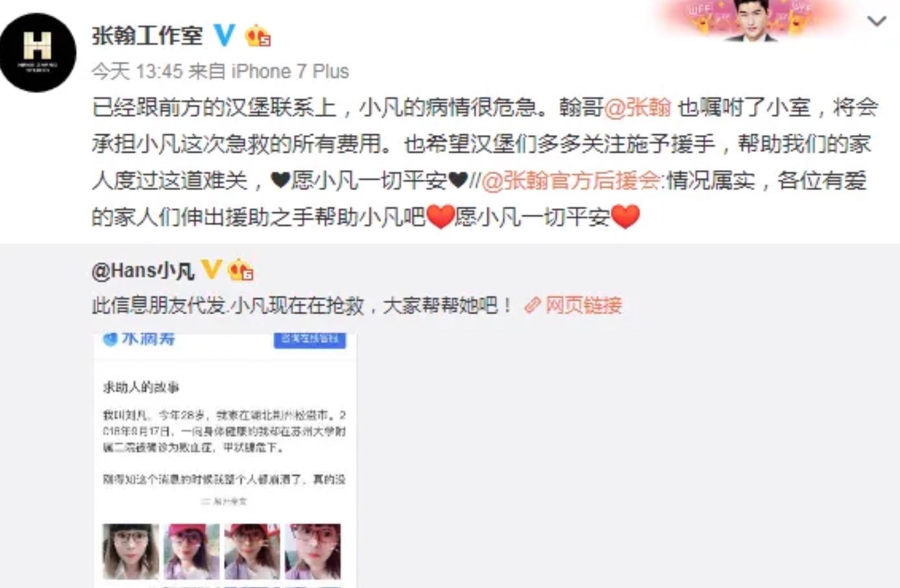900x588 pixels.
Task: Open the 今天 13:45 timestamp link
Action: tap(137, 71)
